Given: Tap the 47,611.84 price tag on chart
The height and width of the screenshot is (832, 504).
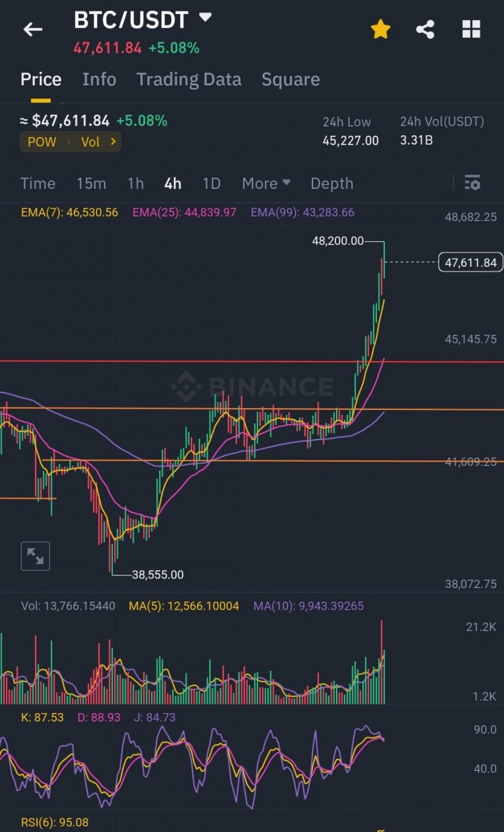Looking at the screenshot, I should pyautogui.click(x=470, y=262).
